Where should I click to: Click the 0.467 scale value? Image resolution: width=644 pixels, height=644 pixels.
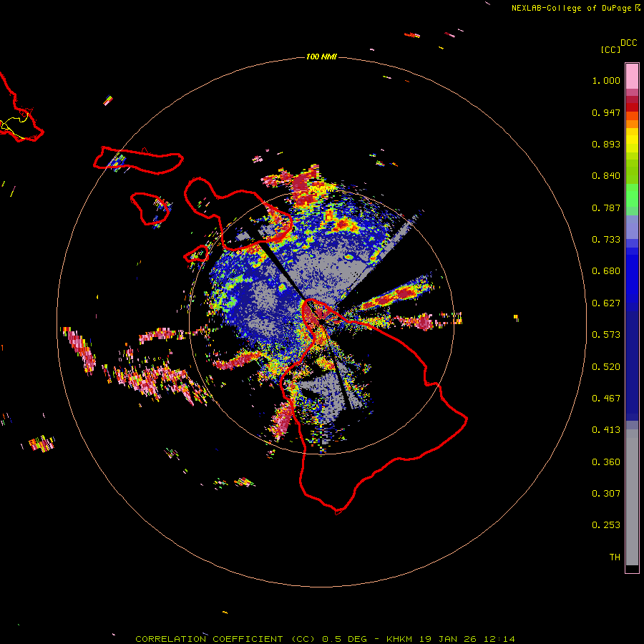click(x=606, y=399)
